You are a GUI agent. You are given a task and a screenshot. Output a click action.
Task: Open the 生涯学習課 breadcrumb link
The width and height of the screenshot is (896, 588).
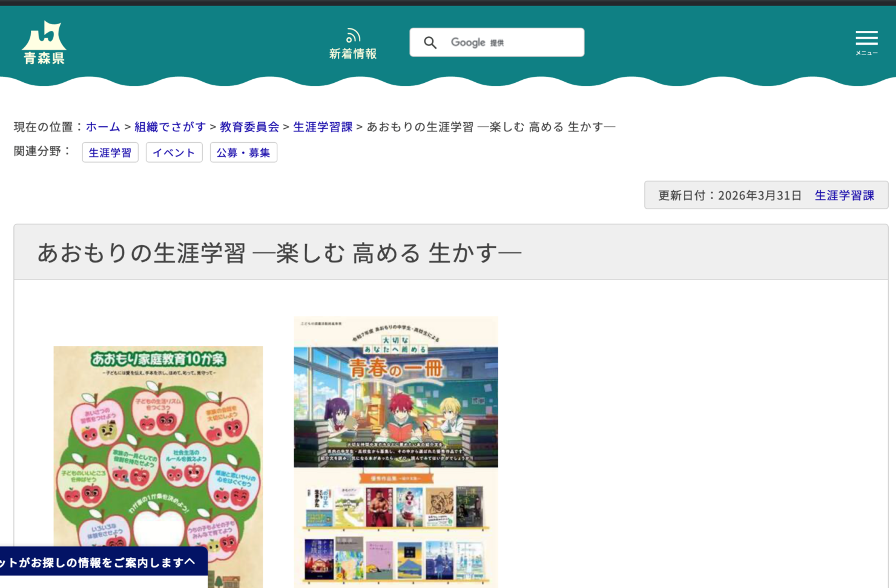(323, 126)
